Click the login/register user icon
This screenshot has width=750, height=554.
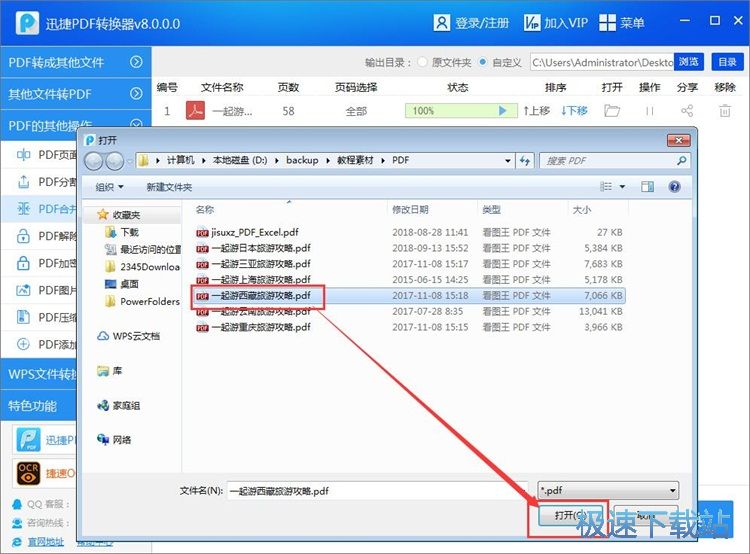pos(441,22)
